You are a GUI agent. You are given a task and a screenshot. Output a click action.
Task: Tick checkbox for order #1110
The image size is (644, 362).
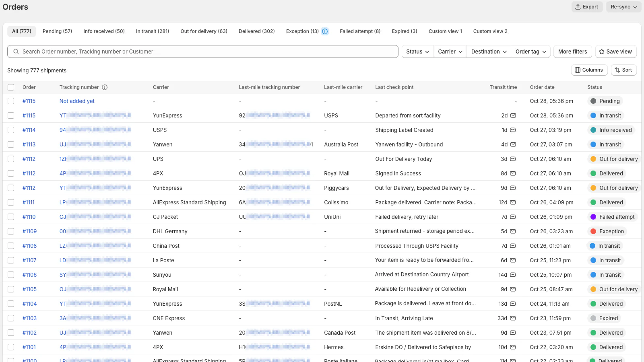point(11,217)
